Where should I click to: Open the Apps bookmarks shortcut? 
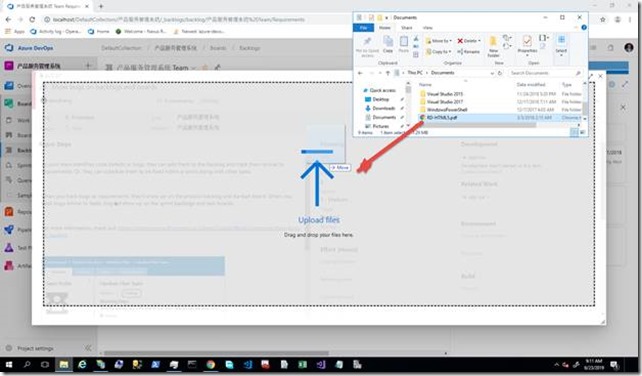[x=15, y=31]
